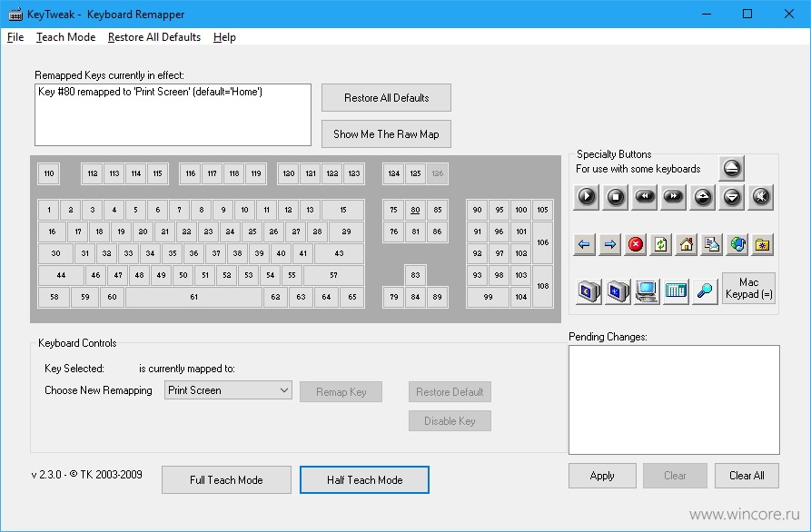
Task: Select the Sleep moon monitor button
Action: 588,291
